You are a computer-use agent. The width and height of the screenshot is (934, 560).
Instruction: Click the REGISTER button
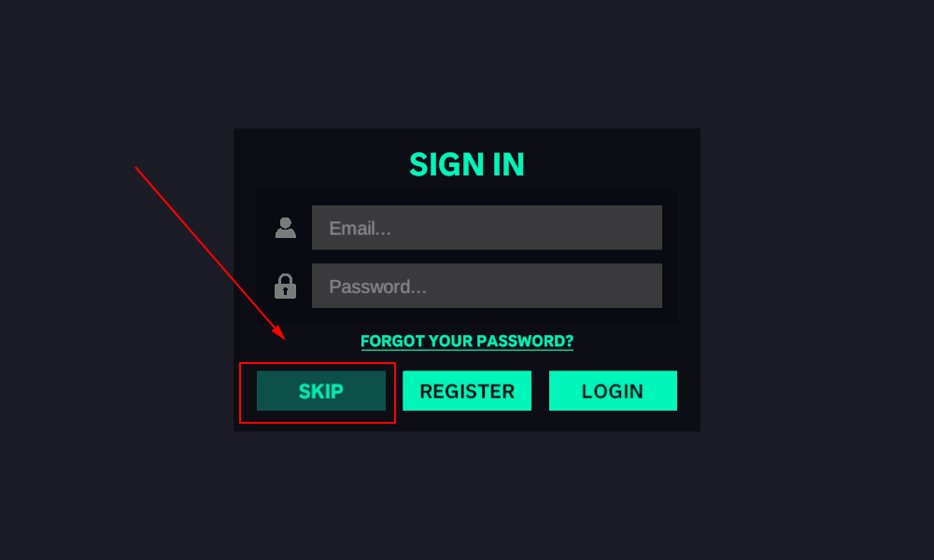(467, 390)
